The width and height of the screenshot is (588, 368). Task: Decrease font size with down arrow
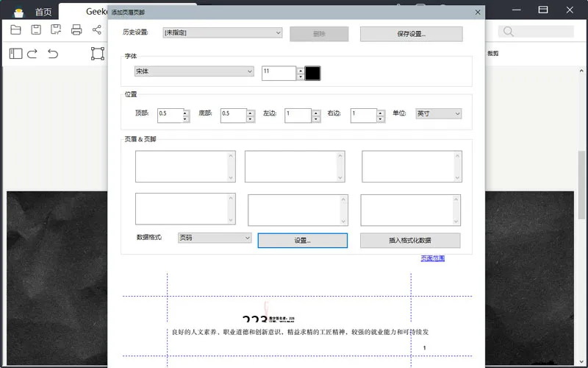click(301, 77)
